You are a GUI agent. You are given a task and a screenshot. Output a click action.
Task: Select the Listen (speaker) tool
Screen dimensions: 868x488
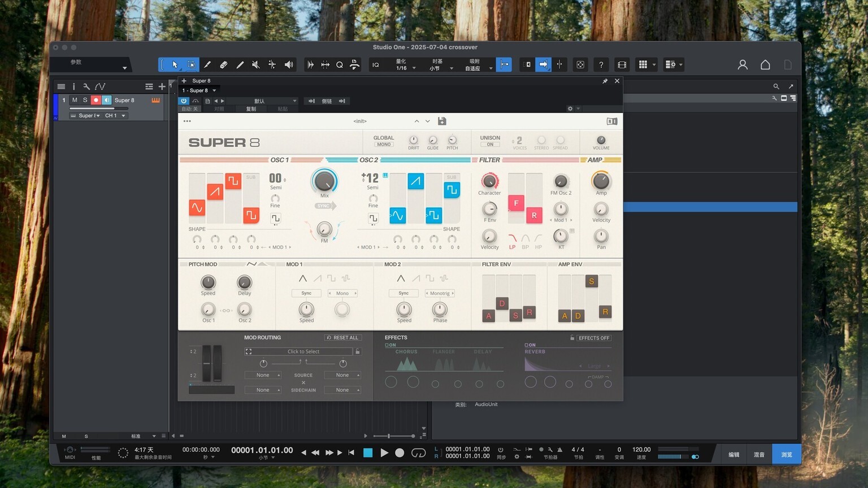pos(289,65)
